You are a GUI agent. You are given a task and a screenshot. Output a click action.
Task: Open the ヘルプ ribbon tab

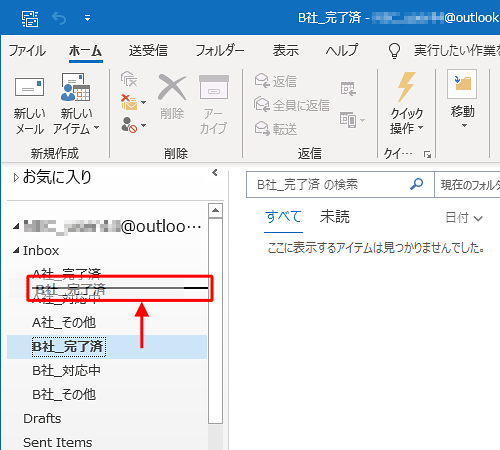pos(342,51)
